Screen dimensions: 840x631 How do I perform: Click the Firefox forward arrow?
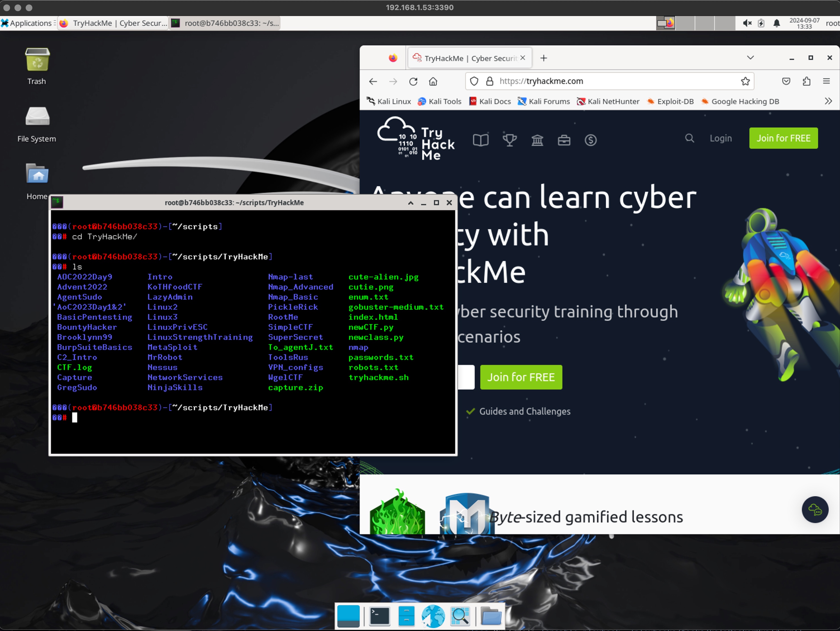(x=393, y=81)
